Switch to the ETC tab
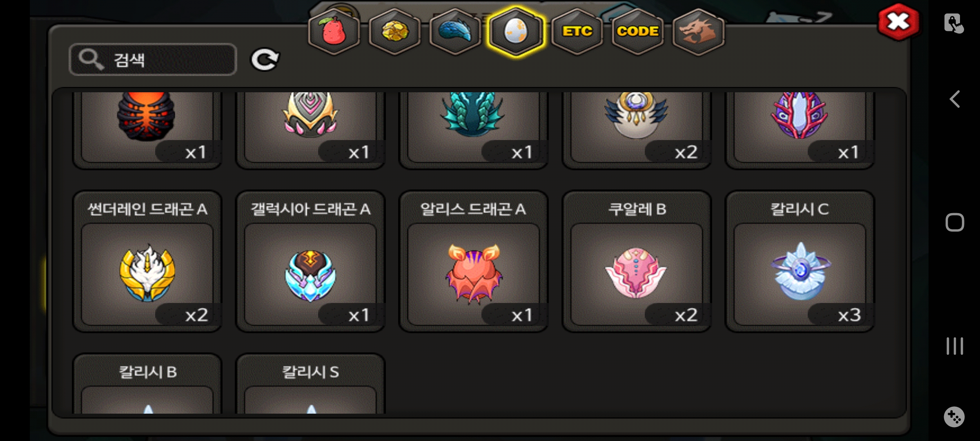 click(x=577, y=31)
